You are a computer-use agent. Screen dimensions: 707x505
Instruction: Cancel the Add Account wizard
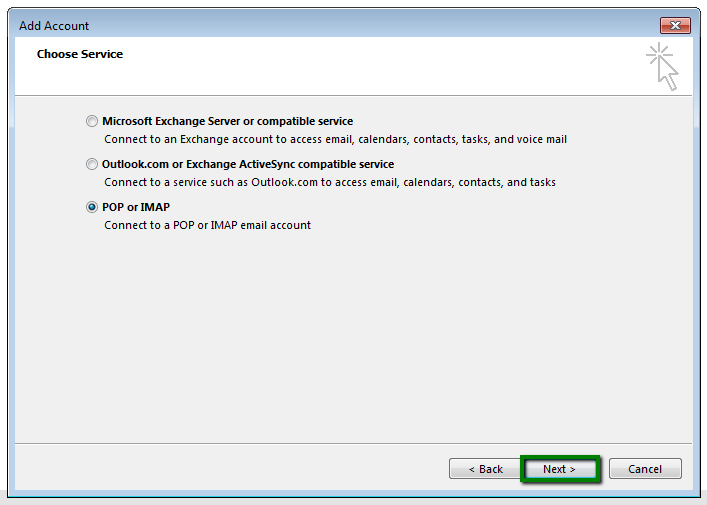(x=645, y=469)
